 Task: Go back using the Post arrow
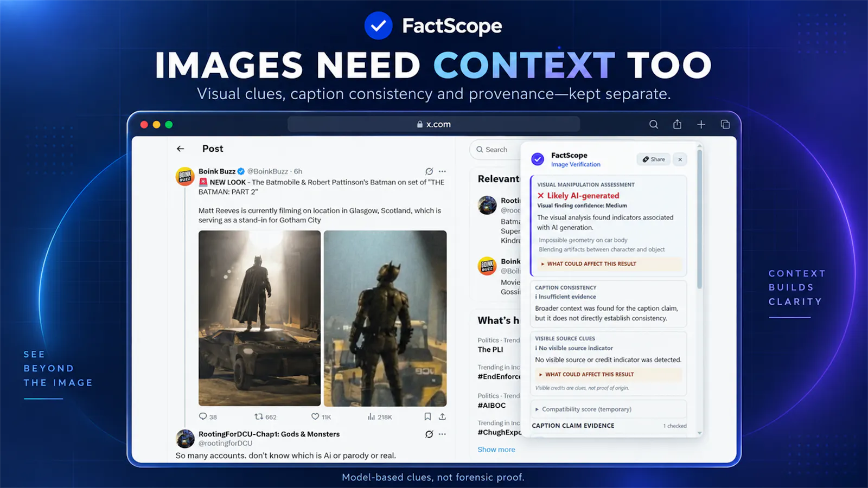[x=181, y=149]
